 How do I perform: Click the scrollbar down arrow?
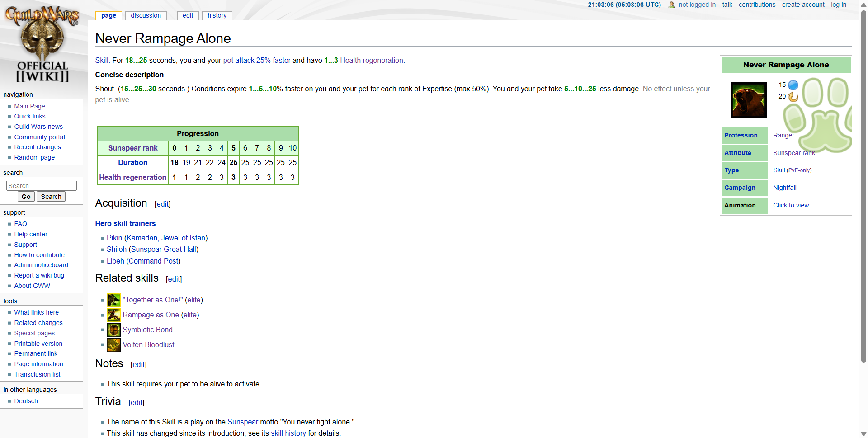pos(863,434)
